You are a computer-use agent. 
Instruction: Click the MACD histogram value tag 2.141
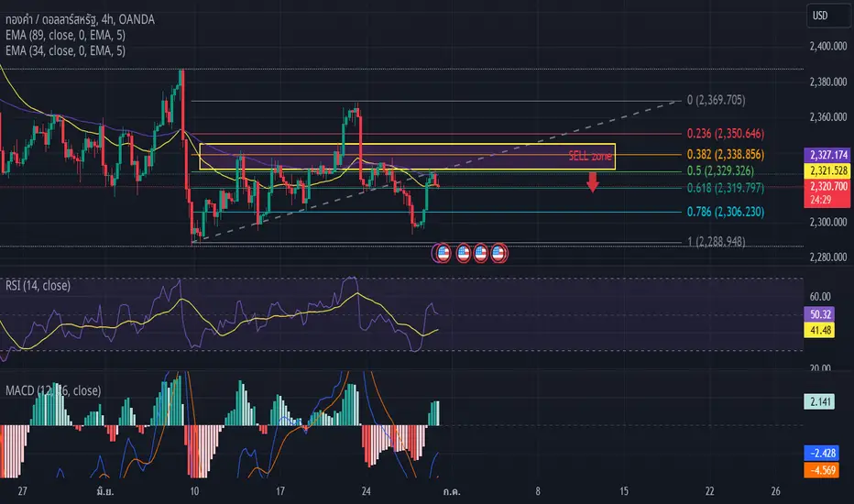[x=820, y=402]
